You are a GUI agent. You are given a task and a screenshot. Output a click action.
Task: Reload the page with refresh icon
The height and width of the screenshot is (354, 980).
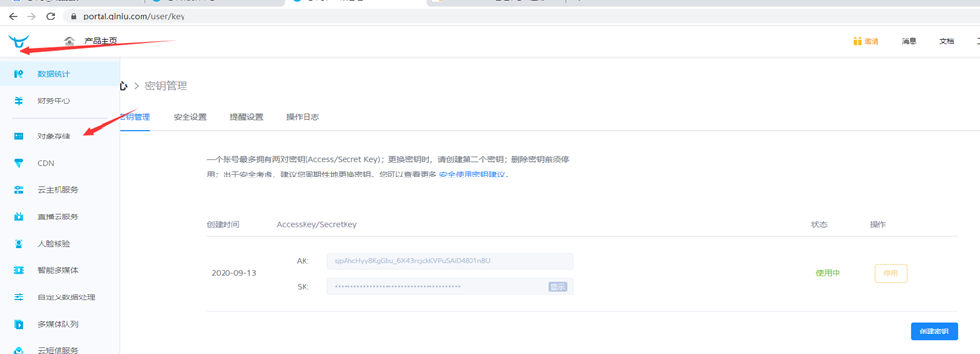[51, 17]
